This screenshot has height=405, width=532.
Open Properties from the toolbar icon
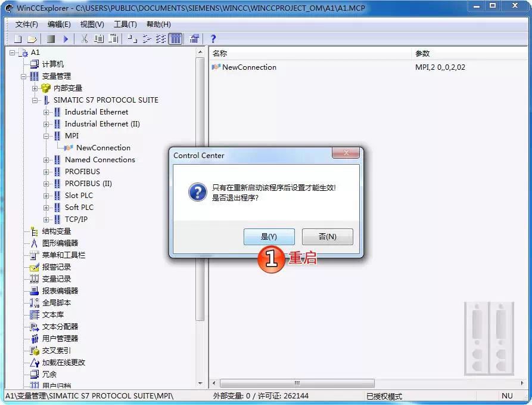(x=194, y=39)
